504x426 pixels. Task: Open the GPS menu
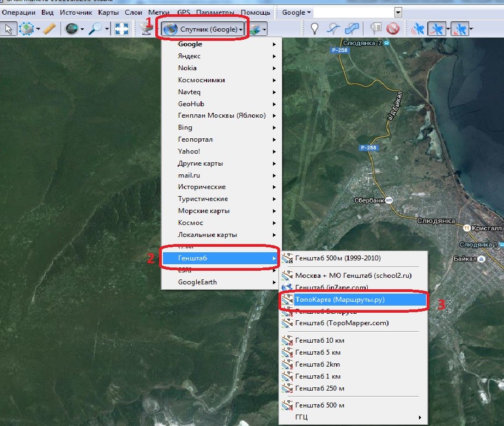pos(184,13)
